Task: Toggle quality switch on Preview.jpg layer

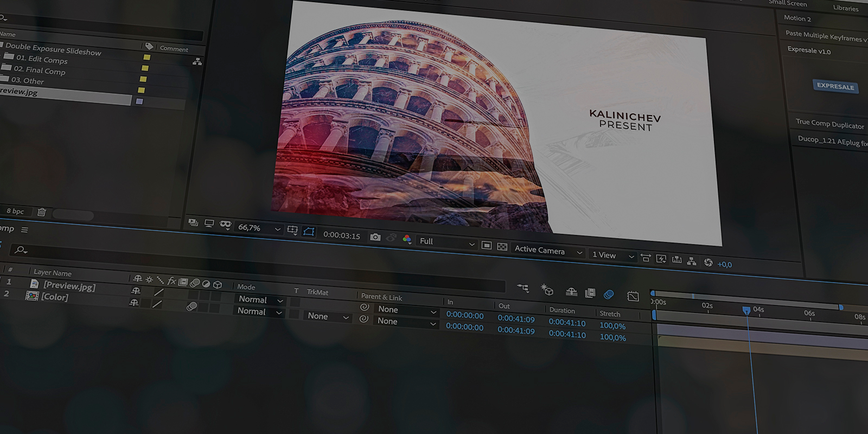Action: 158,292
